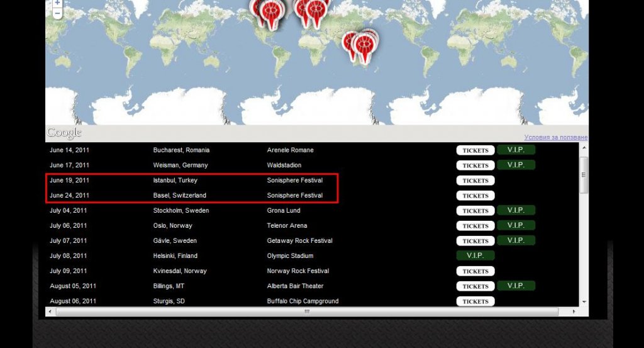
Task: Select the Basel, Switzerland location
Action: point(179,196)
